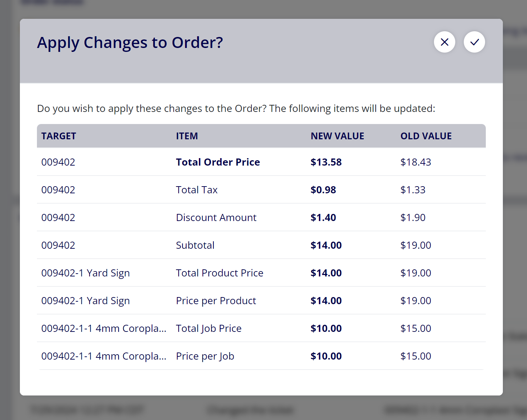Click old value $1.90 for discount

tap(413, 217)
